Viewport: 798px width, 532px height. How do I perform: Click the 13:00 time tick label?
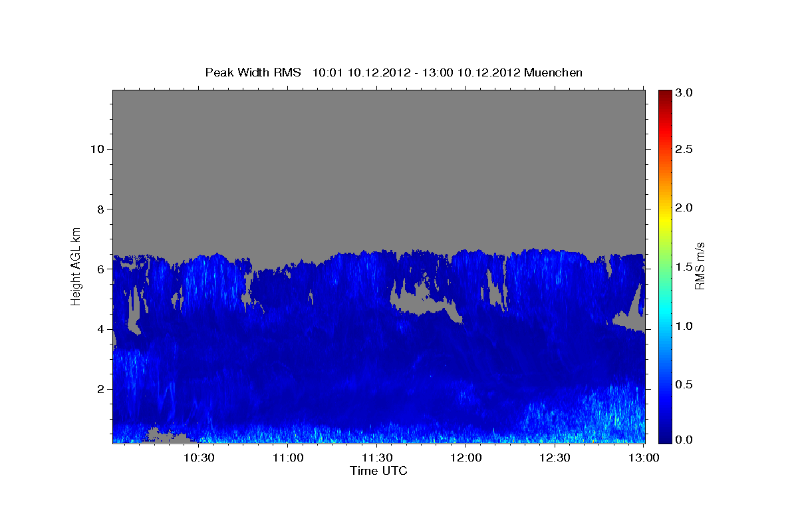click(644, 458)
